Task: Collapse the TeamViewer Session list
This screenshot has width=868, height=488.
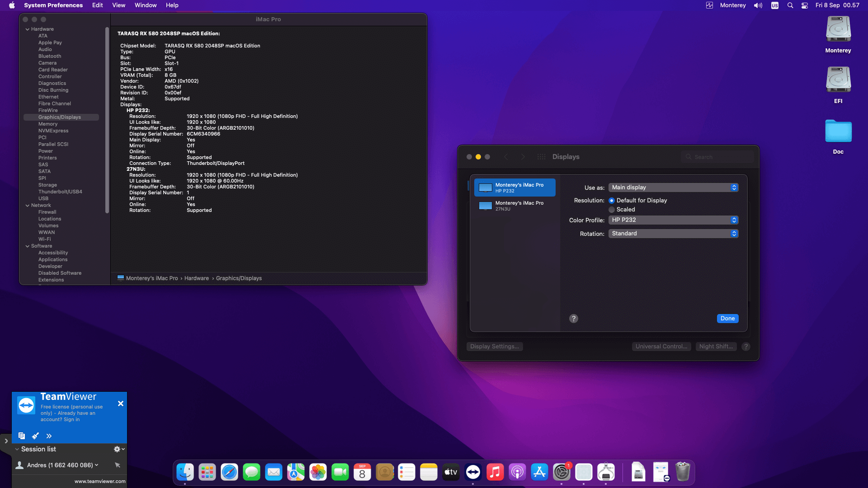Action: pyautogui.click(x=17, y=449)
